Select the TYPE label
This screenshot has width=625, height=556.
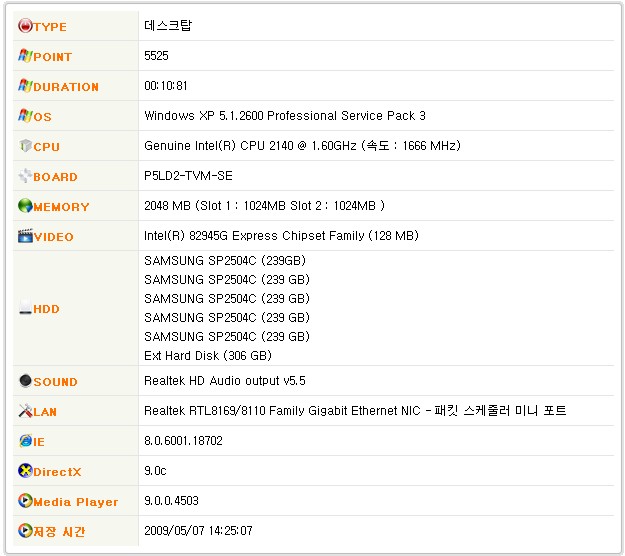50,27
